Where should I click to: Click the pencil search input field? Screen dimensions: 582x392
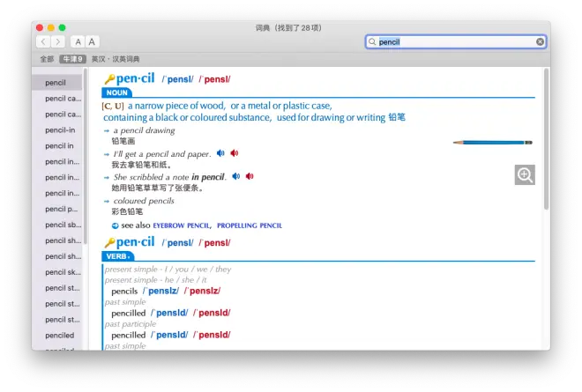tap(456, 42)
